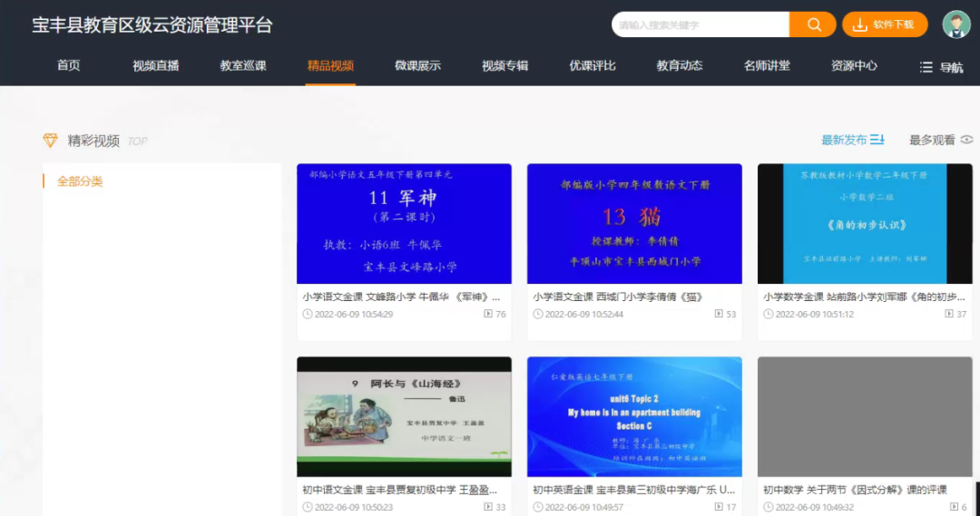Sort videos by 最多观看
The image size is (980, 516).
coord(932,140)
